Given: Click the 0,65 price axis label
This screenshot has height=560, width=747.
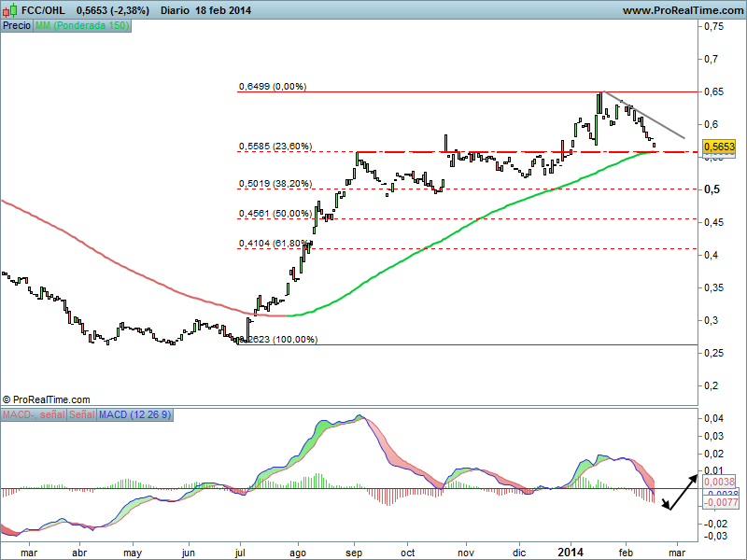Looking at the screenshot, I should (x=714, y=91).
